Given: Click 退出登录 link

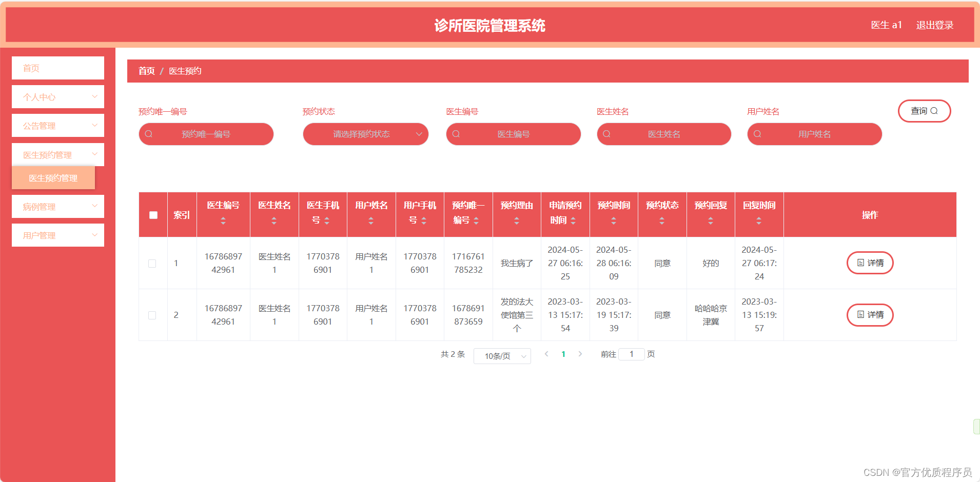Looking at the screenshot, I should [935, 25].
